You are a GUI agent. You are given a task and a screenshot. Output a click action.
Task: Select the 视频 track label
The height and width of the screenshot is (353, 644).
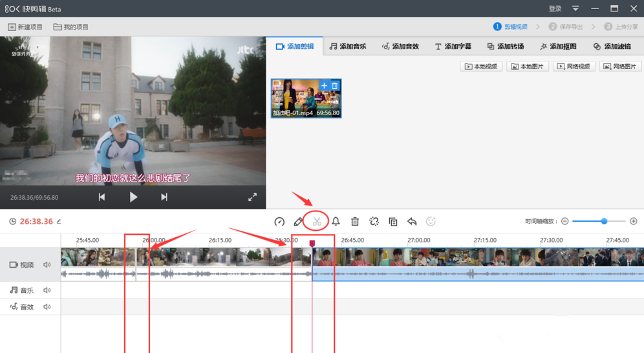point(27,265)
